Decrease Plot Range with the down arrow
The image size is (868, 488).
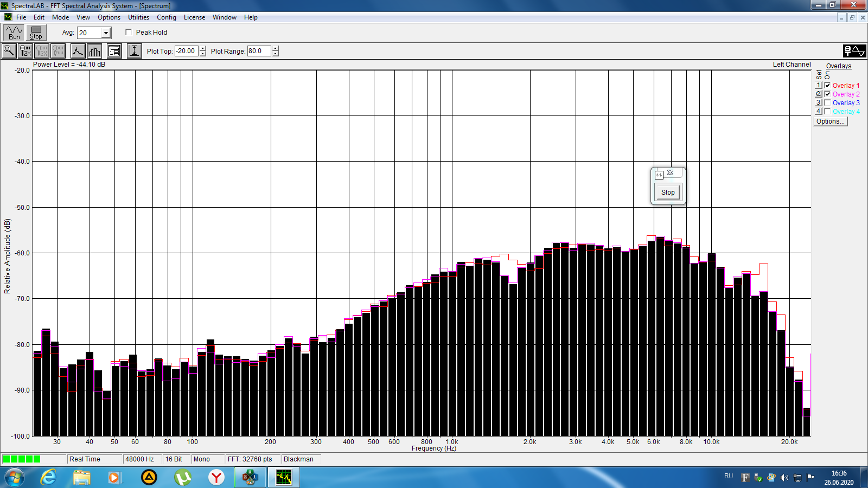click(x=276, y=54)
